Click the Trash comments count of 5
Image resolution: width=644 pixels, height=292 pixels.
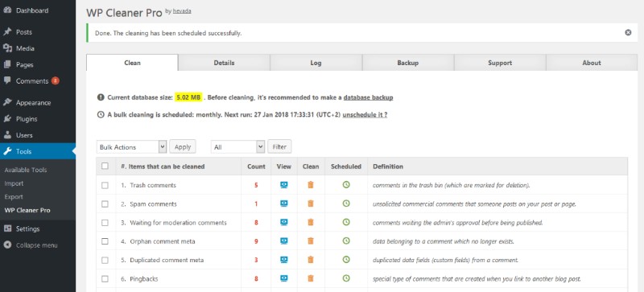(256, 185)
